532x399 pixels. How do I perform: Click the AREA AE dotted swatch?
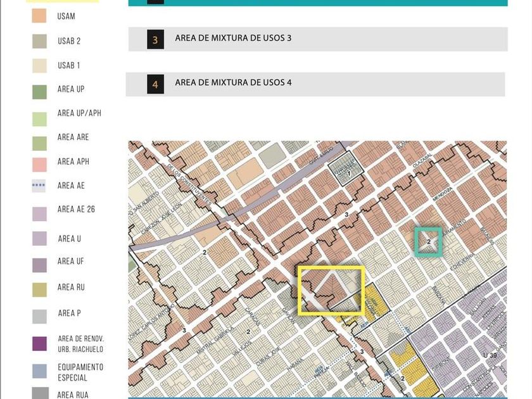(x=39, y=186)
